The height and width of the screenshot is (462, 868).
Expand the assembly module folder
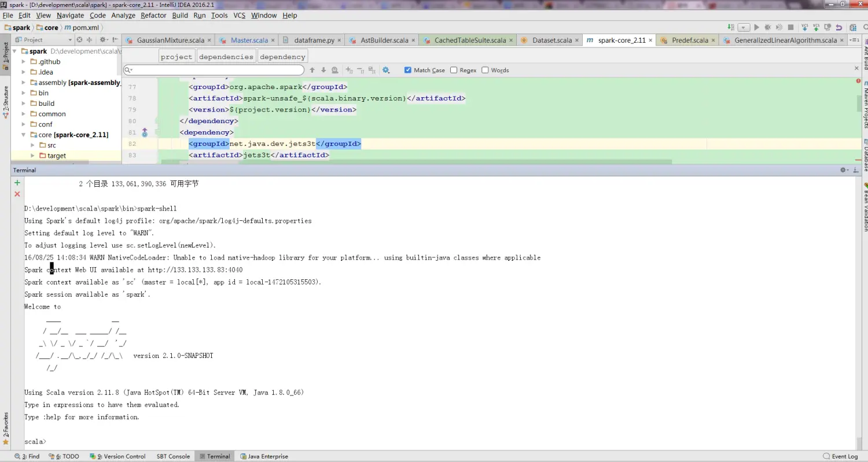[x=24, y=83]
